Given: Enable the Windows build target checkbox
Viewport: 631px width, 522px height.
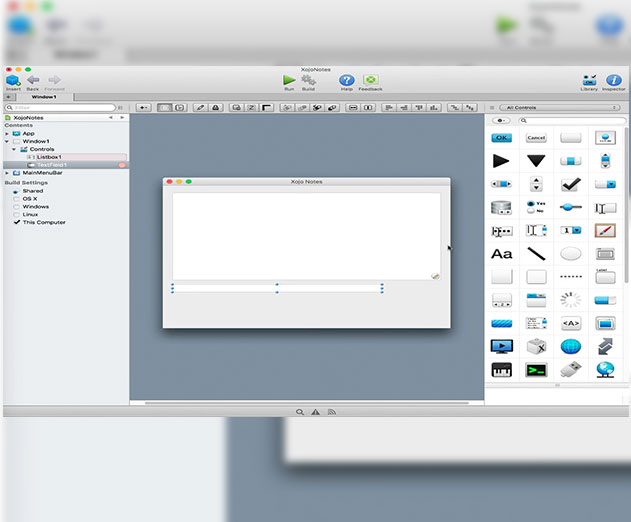Looking at the screenshot, I should pos(16,207).
